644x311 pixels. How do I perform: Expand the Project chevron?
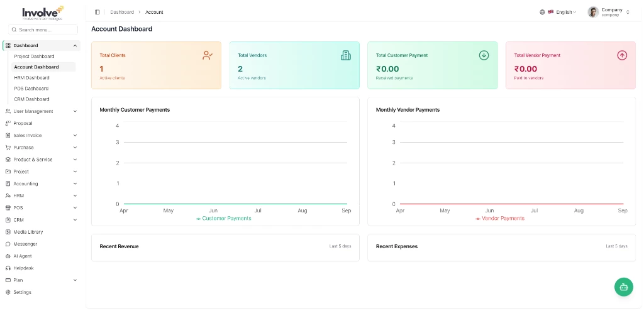75,172
